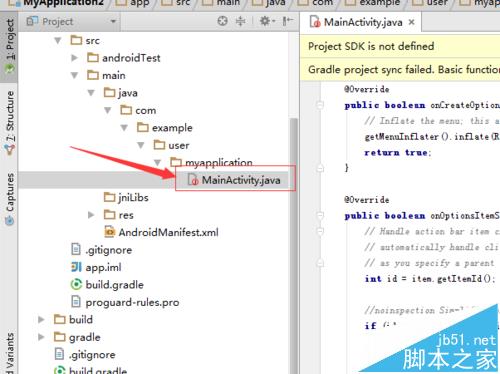Image resolution: width=500 pixels, height=374 pixels.
Task: Expand the androidTest folder
Action: coord(74,58)
